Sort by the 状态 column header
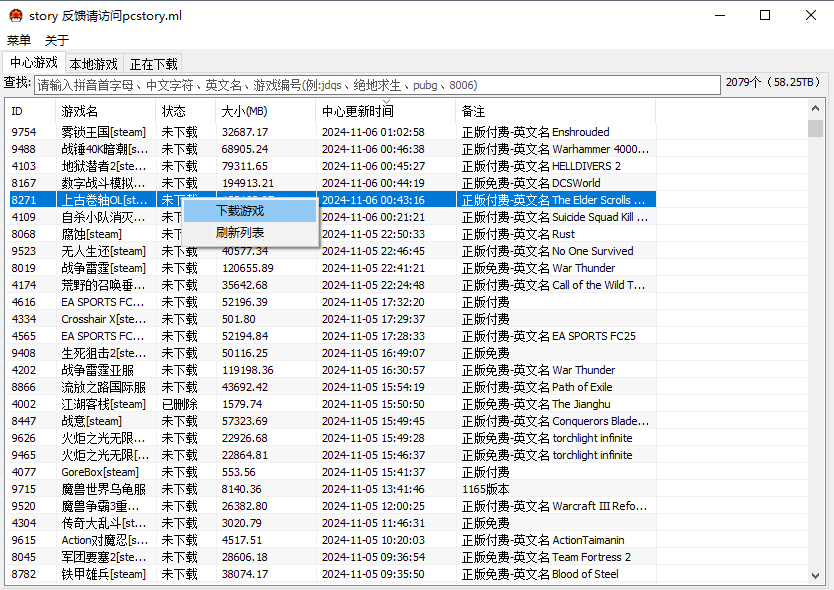Screen dimensions: 834x590 186,111
